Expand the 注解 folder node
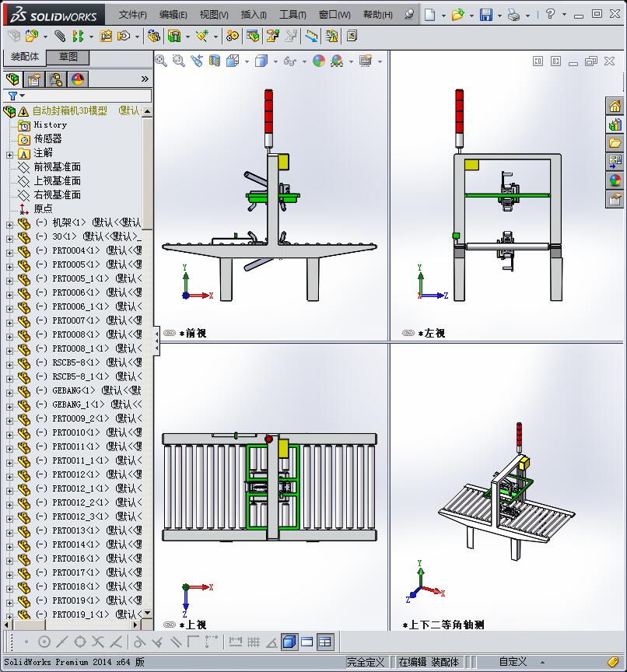This screenshot has width=627, height=672. (x=10, y=155)
